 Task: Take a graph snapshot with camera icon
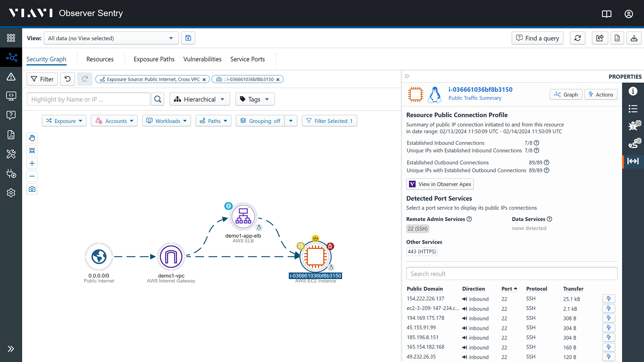[x=32, y=189]
